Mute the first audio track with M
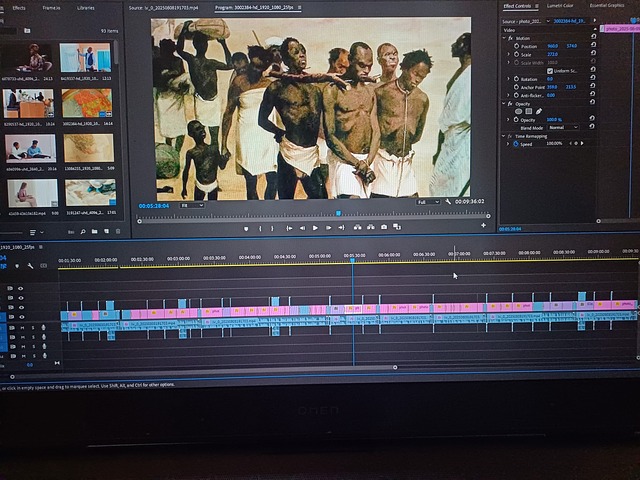Image resolution: width=640 pixels, height=480 pixels. [x=23, y=328]
